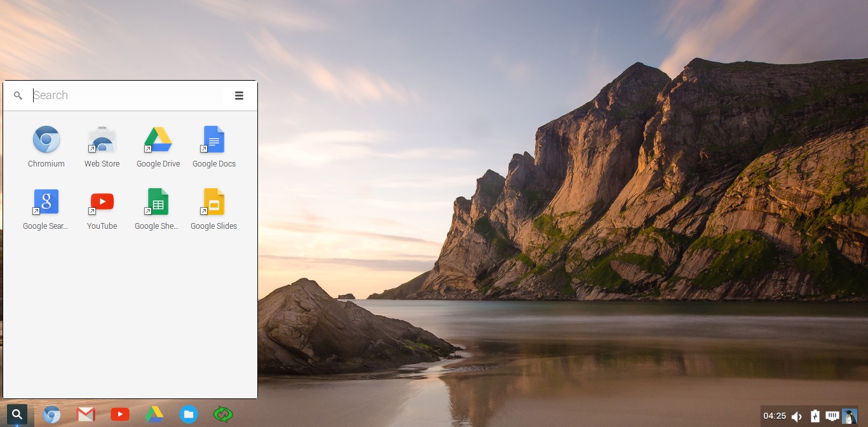Open the Google Docs app

coord(214,146)
